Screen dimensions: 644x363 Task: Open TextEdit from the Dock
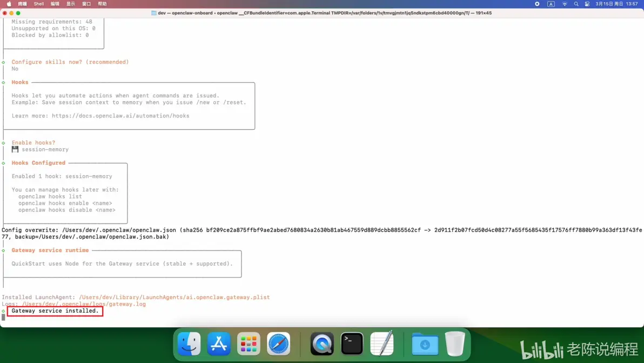(x=381, y=344)
